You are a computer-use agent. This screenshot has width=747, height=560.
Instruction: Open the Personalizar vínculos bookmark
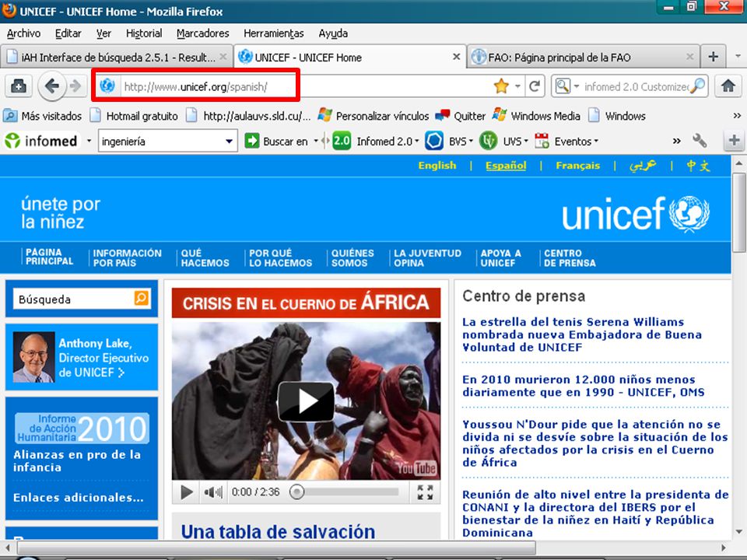[x=373, y=116]
